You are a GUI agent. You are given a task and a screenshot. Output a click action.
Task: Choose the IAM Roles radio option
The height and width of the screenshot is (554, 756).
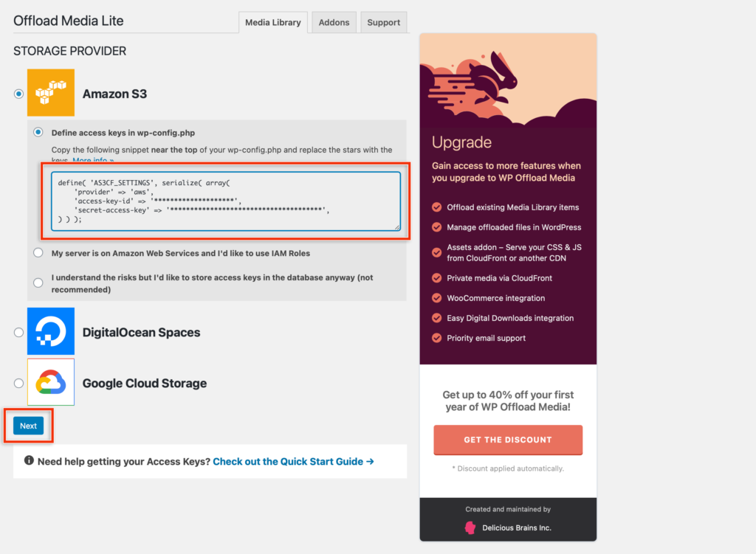point(38,253)
